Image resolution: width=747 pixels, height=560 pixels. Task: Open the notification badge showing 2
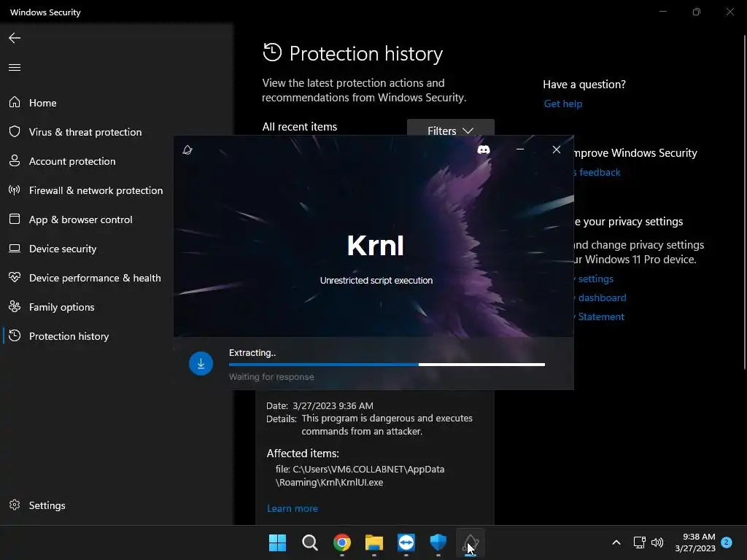pos(727,542)
